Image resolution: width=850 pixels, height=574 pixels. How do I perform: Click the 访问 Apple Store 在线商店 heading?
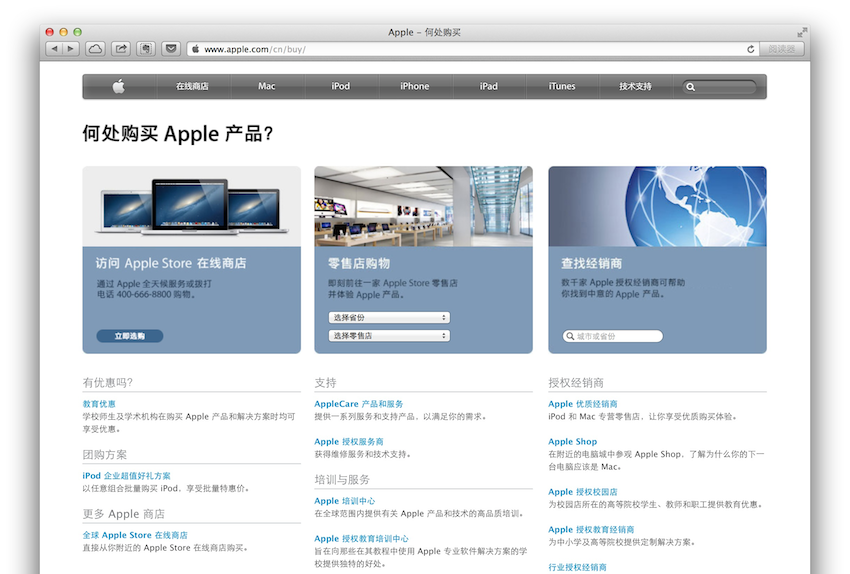[x=171, y=263]
